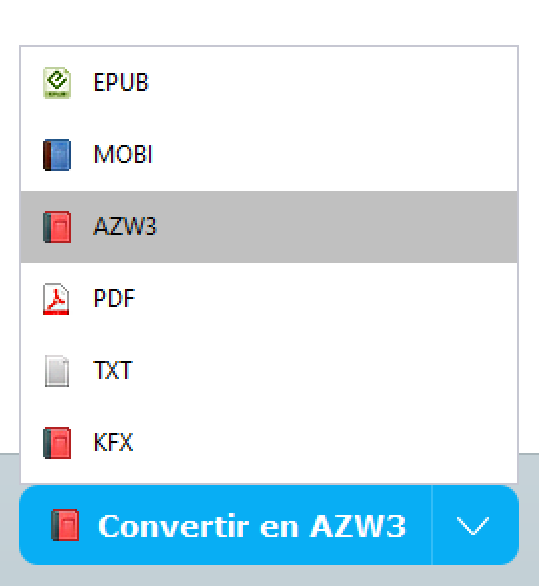Click the red KFX book icon
Screen dimensions: 539x586
(x=57, y=443)
